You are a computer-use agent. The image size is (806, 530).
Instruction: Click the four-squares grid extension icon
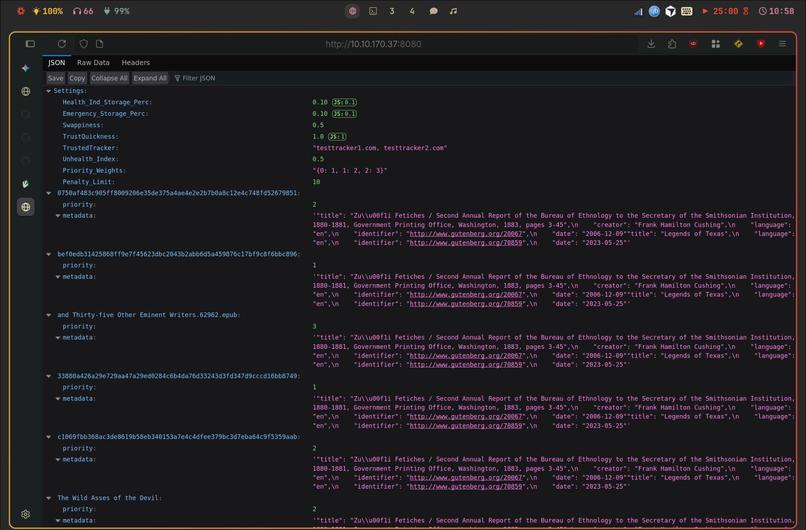(716, 44)
